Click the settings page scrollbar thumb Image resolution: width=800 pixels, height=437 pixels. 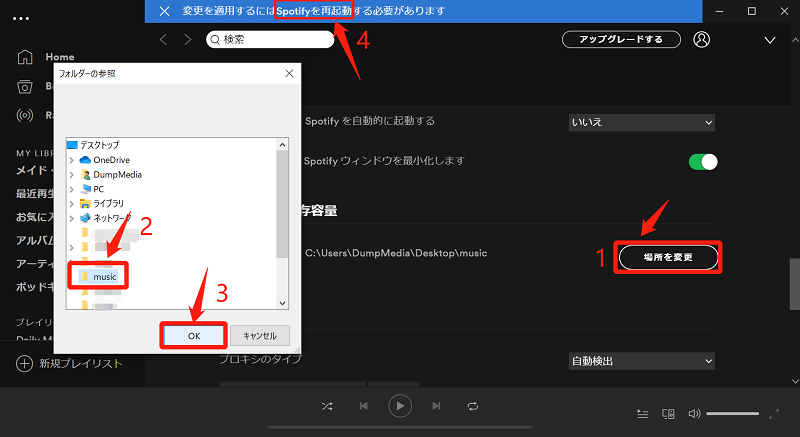(x=794, y=284)
